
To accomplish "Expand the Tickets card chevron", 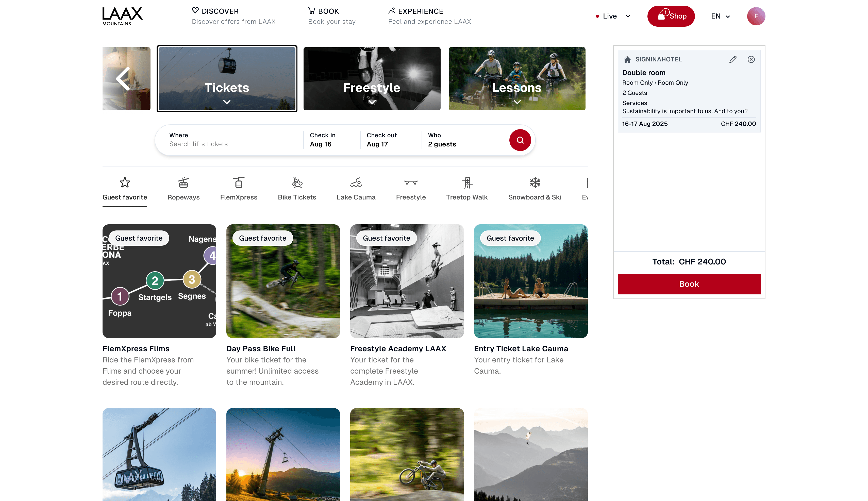I will pyautogui.click(x=227, y=102).
